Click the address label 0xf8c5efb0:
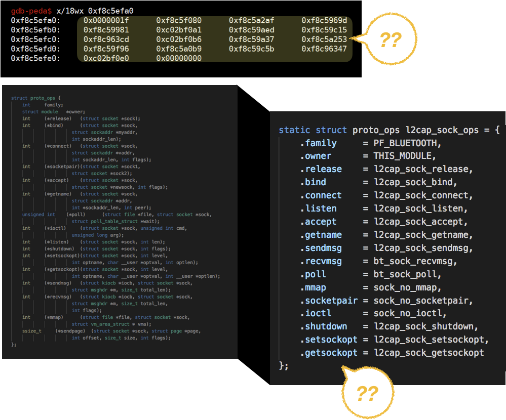 point(35,30)
